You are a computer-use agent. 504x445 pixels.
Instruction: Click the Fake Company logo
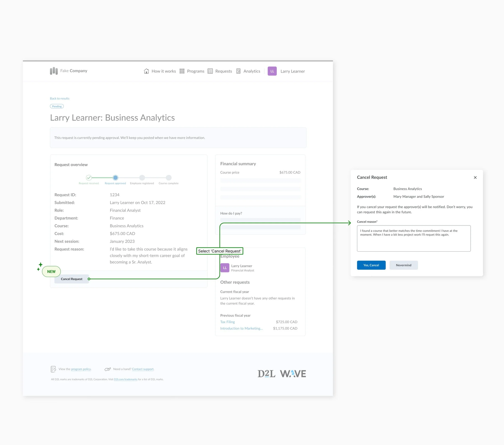54,71
